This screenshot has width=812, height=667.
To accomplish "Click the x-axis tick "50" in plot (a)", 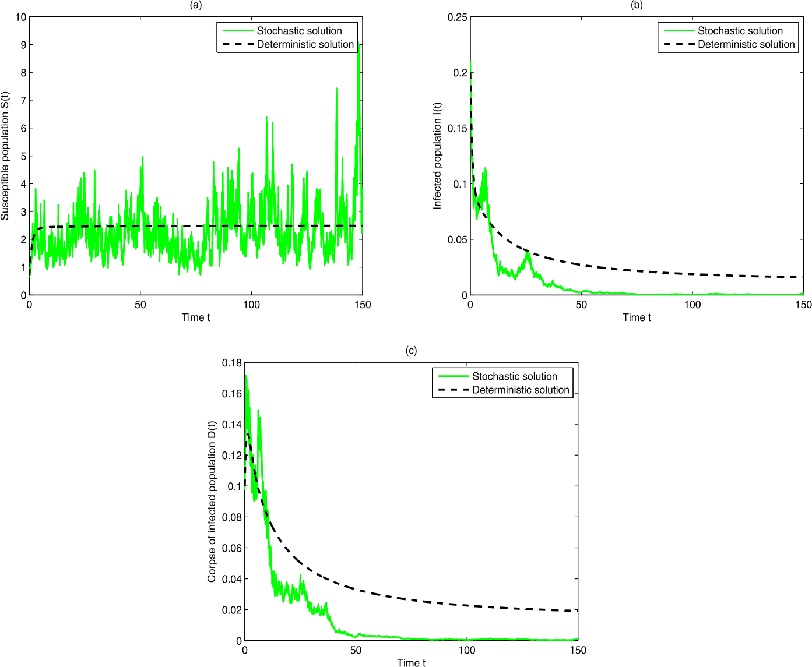I will (x=140, y=305).
